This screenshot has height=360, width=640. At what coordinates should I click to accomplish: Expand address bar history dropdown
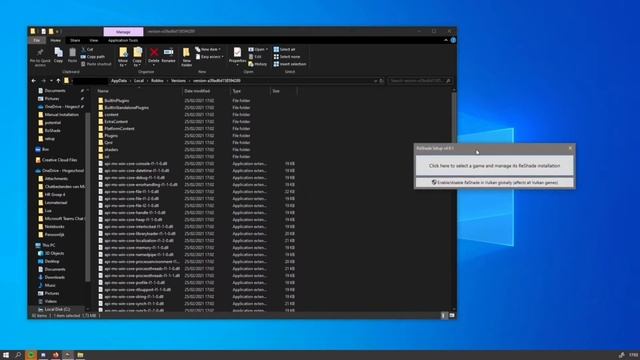[375, 81]
